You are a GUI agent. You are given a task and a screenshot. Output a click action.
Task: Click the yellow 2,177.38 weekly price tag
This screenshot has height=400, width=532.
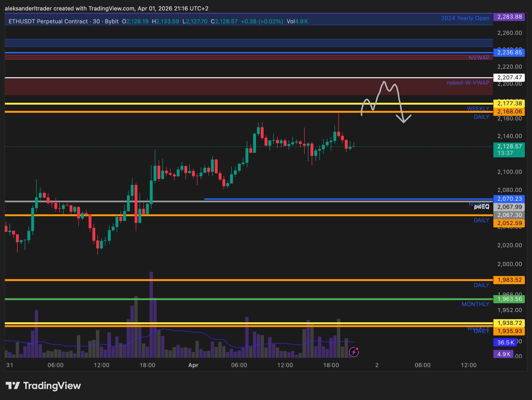coord(509,104)
